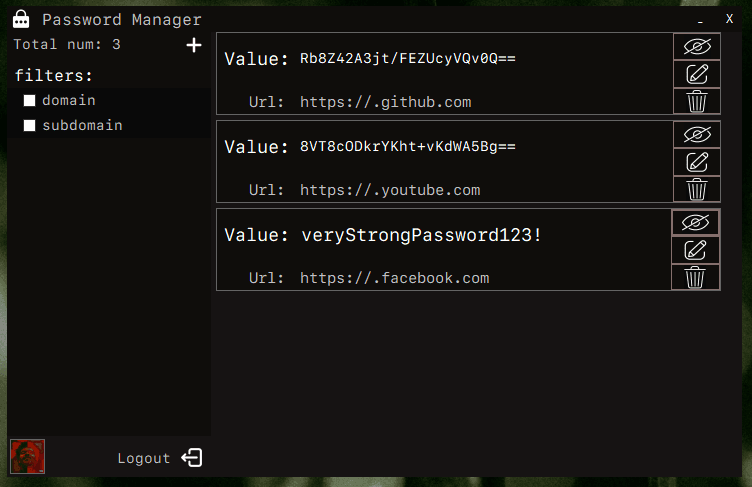Delete the github.com password entry
752x487 pixels.
coord(696,101)
